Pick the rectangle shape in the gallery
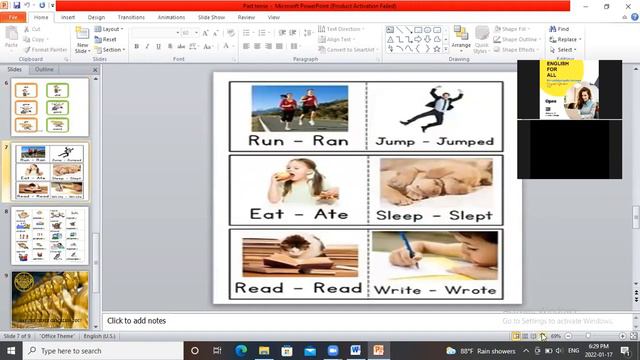The height and width of the screenshot is (360, 640). point(418,30)
